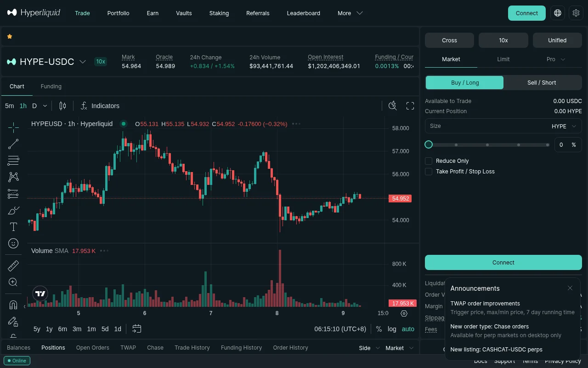
Task: Select the brush drawing tool
Action: 13,210
